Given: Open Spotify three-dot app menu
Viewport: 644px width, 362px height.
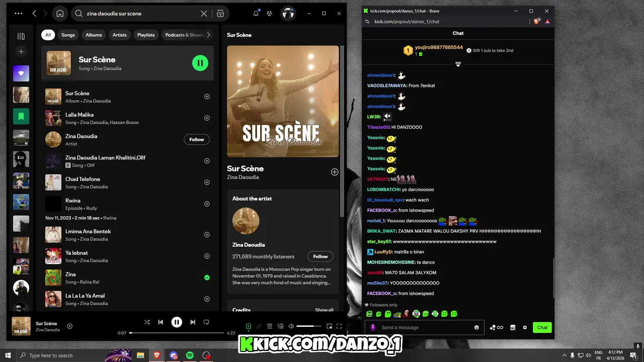Looking at the screenshot, I should [x=19, y=14].
